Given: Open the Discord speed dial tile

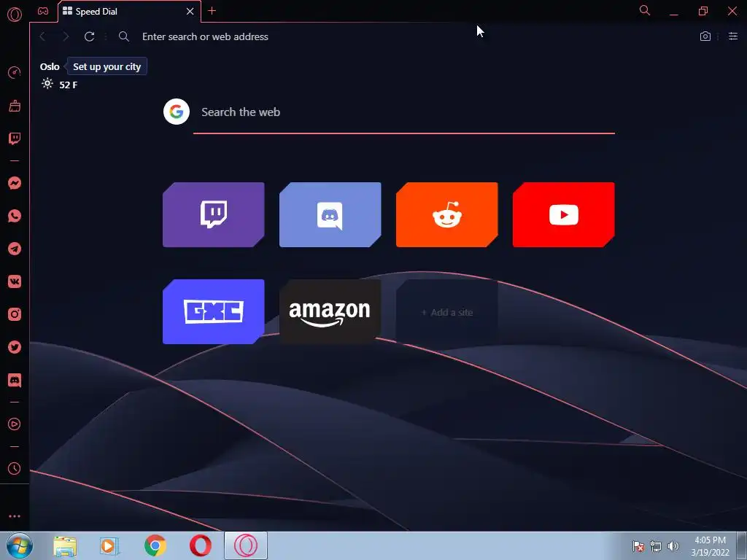Looking at the screenshot, I should (x=330, y=215).
